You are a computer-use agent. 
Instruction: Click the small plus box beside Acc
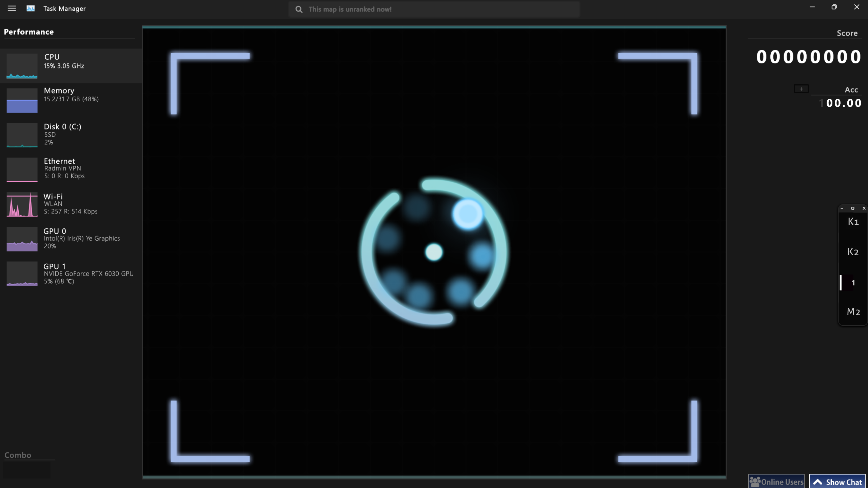pyautogui.click(x=801, y=89)
